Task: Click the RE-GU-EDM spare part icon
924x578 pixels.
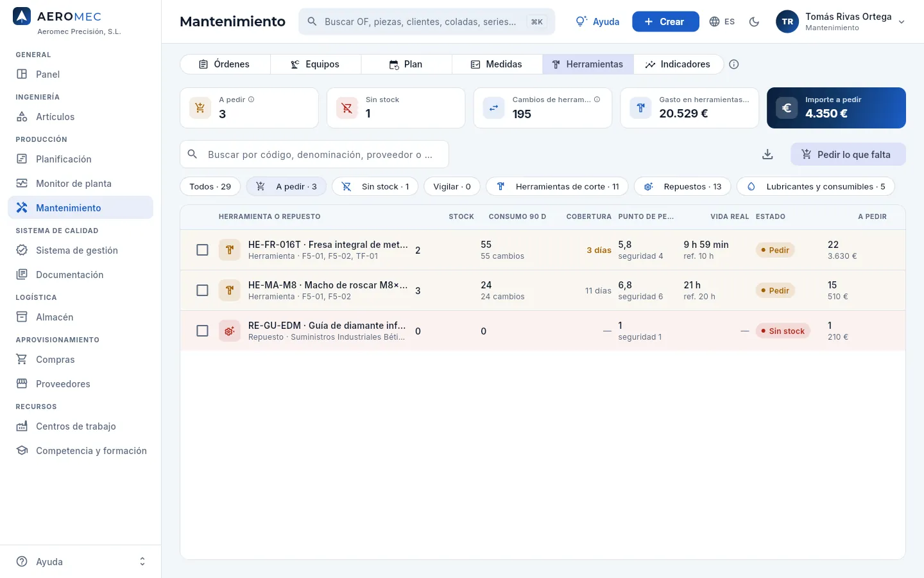Action: point(230,331)
